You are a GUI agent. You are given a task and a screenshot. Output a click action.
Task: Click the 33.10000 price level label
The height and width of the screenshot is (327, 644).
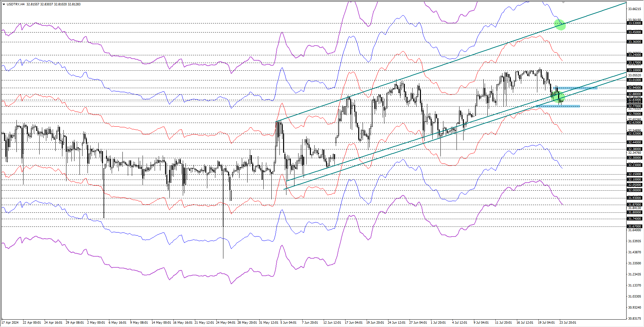tap(635, 70)
